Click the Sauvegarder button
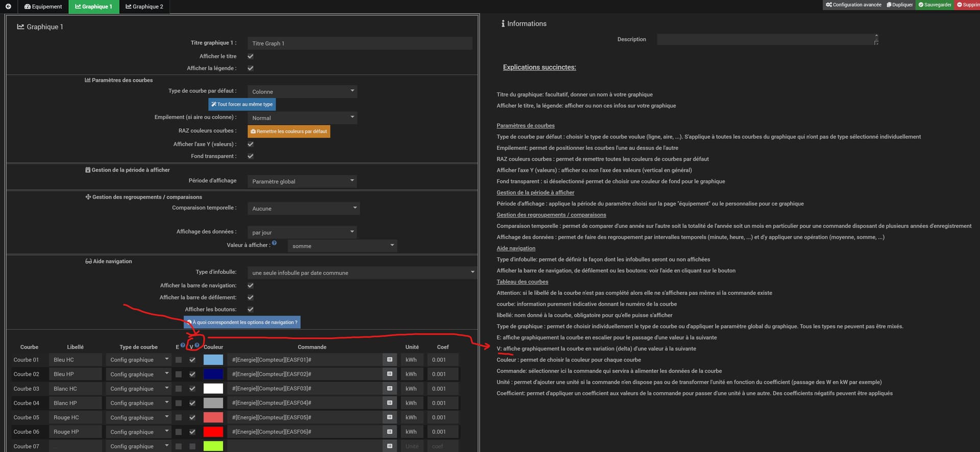Screen dimensions: 980x452 coord(935,5)
